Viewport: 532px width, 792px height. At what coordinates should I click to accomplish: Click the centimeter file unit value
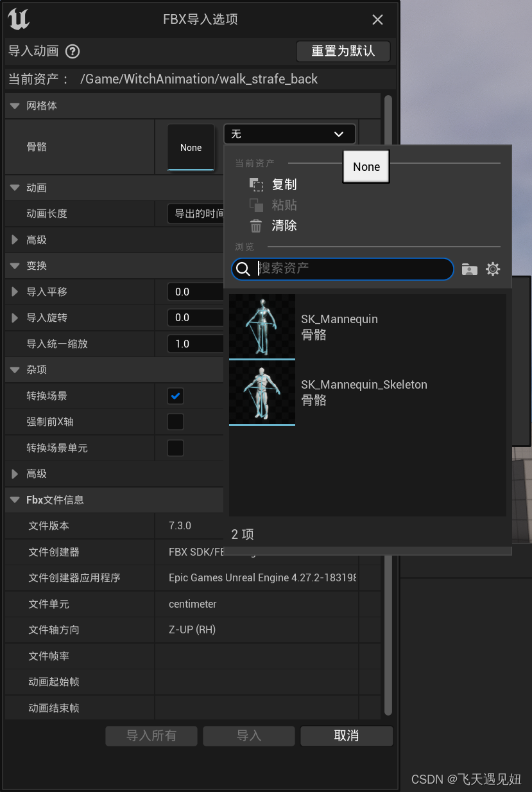tap(193, 604)
